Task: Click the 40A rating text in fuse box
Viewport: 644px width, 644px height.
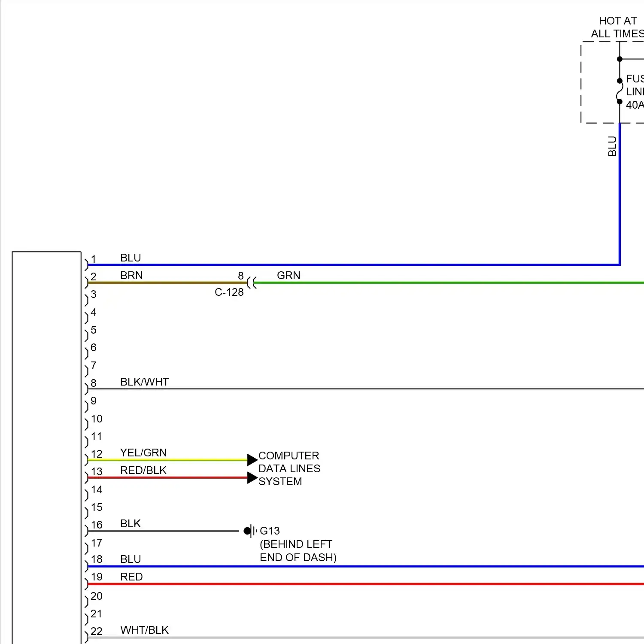Action: pyautogui.click(x=635, y=105)
